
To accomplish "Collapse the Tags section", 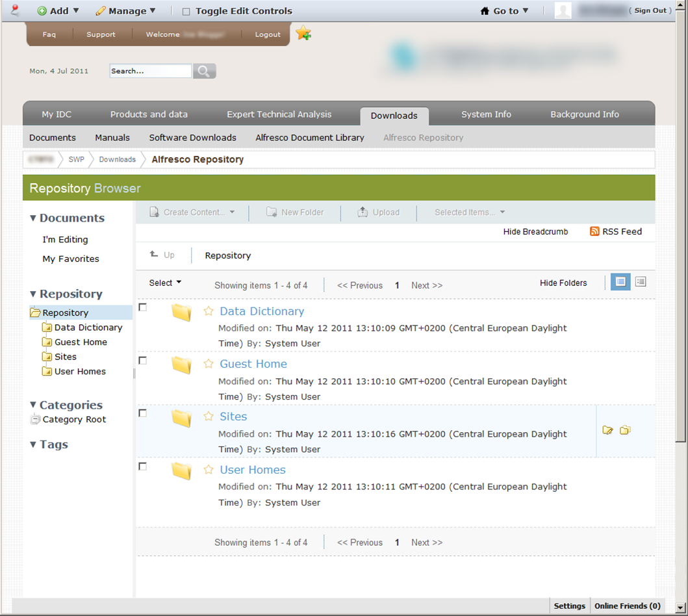I will 33,444.
